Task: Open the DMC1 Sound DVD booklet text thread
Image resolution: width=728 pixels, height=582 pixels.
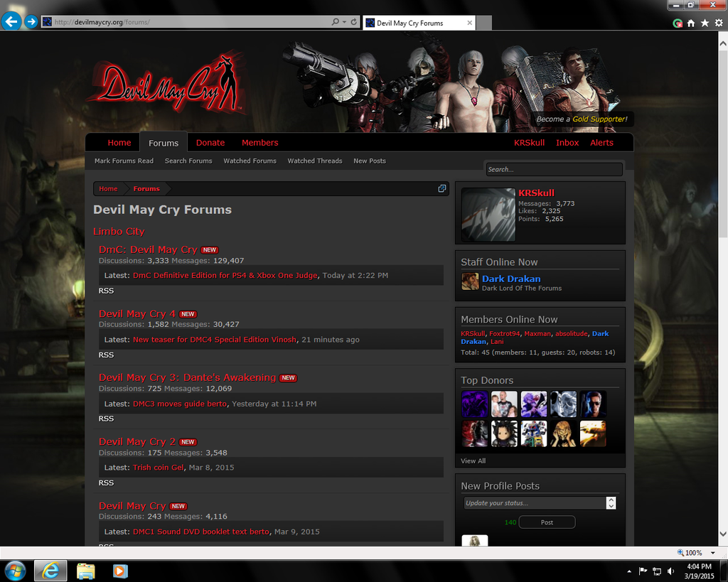Action: pos(201,532)
